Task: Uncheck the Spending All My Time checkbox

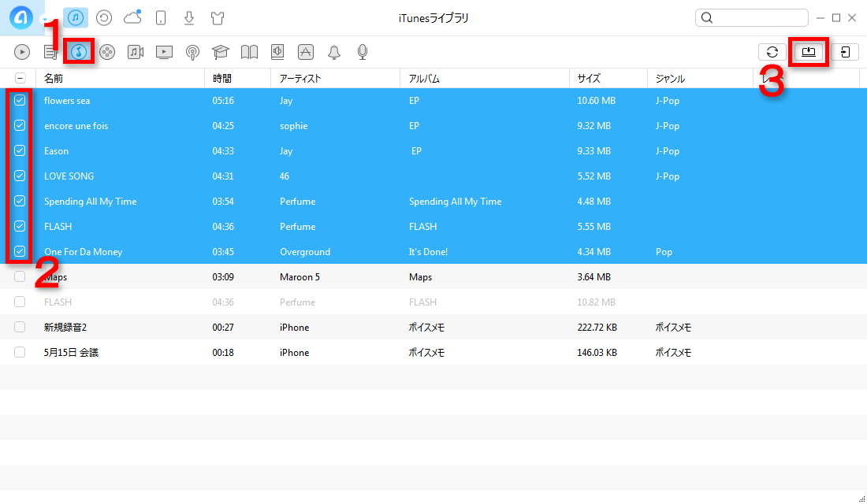Action: click(x=20, y=201)
